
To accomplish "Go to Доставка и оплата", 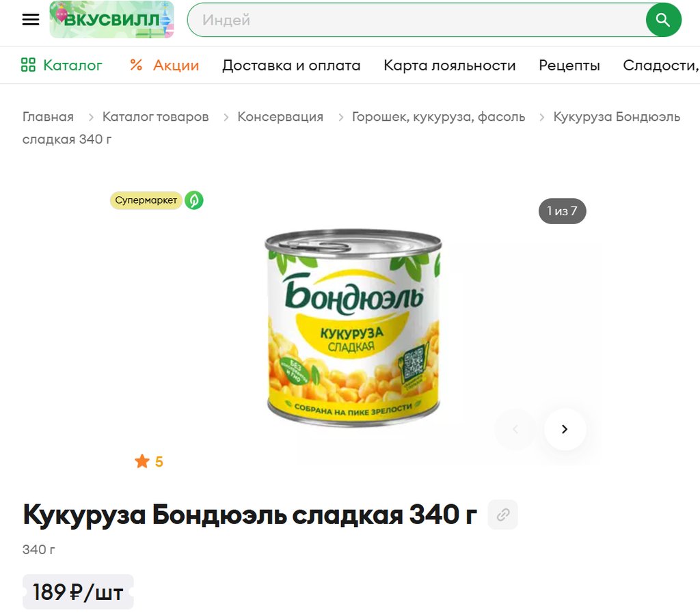I will click(291, 65).
